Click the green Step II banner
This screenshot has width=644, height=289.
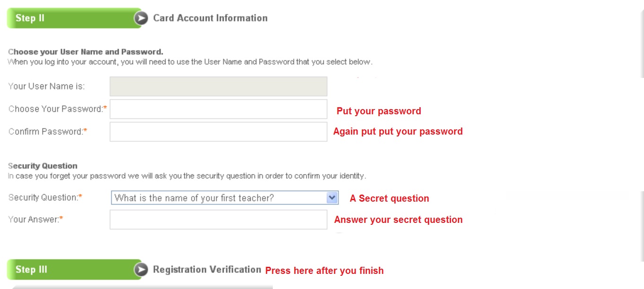coord(71,18)
